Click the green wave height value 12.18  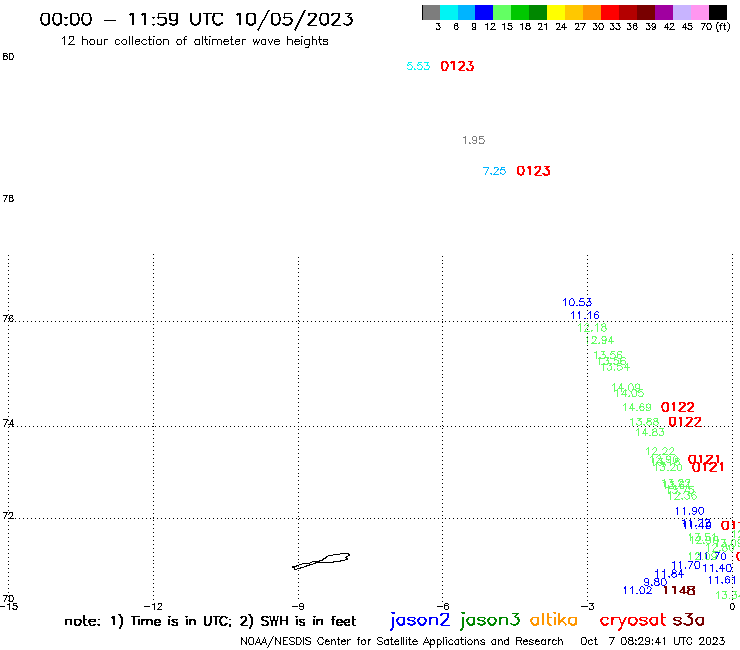592,328
